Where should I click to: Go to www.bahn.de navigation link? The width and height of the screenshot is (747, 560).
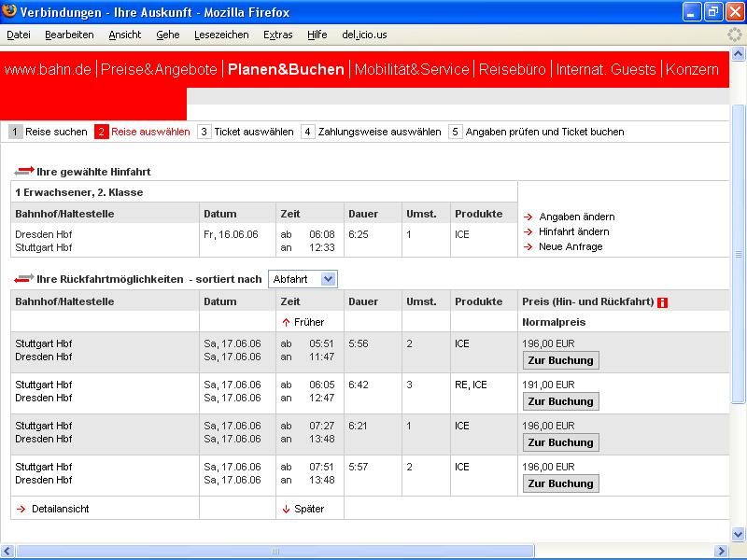tap(48, 69)
